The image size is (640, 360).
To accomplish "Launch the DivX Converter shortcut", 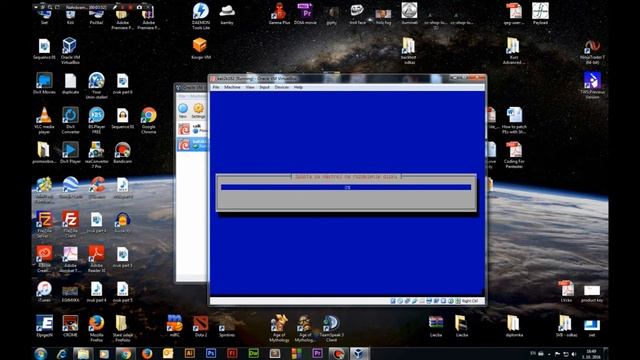I will [70, 120].
